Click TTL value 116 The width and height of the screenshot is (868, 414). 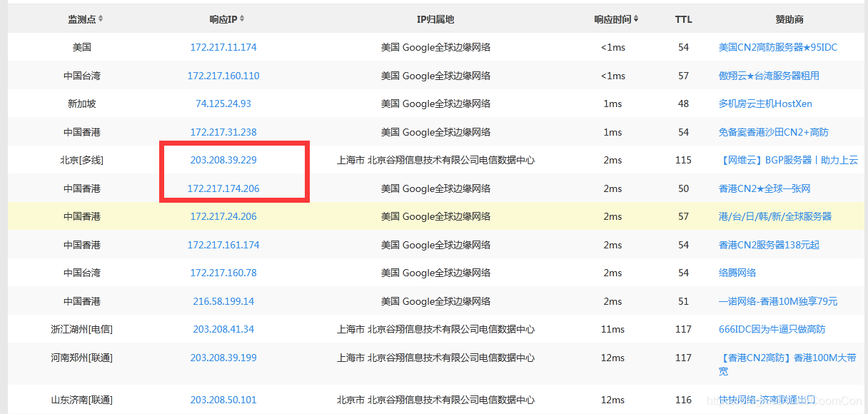(x=683, y=400)
